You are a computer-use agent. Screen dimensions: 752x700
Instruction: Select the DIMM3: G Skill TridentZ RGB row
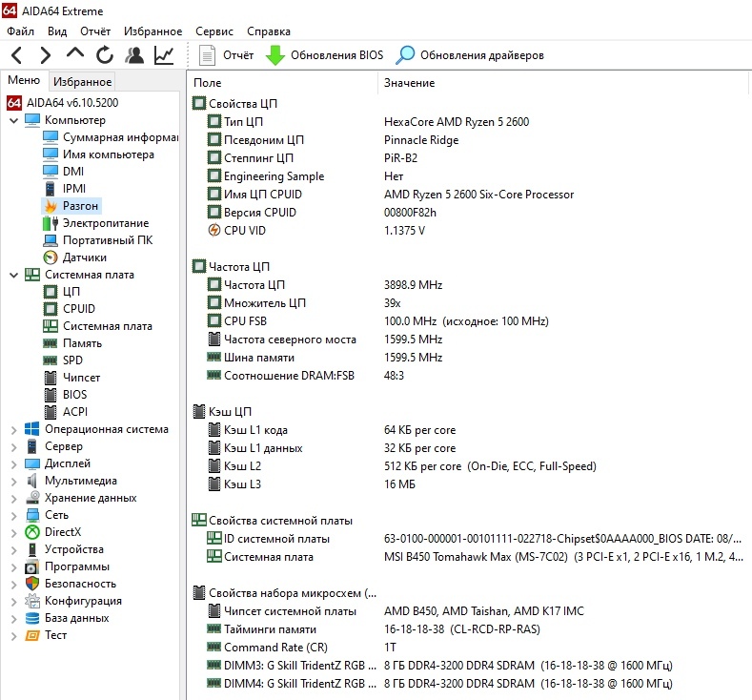click(469, 666)
